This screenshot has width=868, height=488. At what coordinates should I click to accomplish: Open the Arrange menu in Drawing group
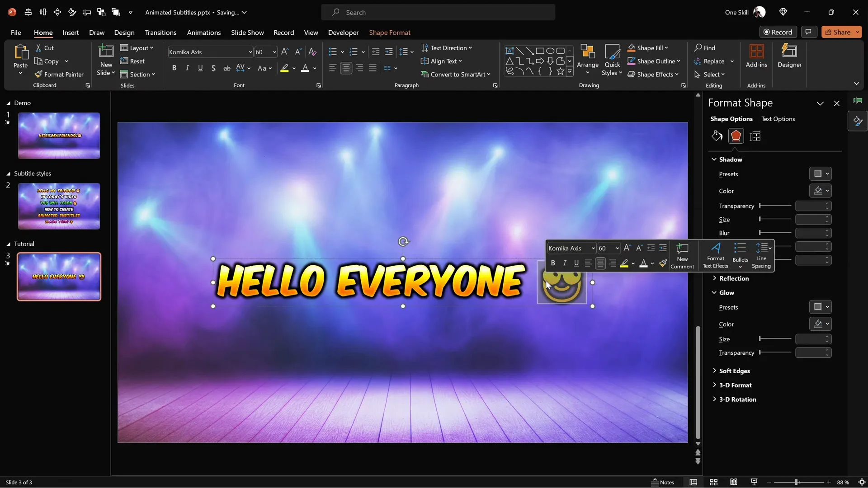588,60
